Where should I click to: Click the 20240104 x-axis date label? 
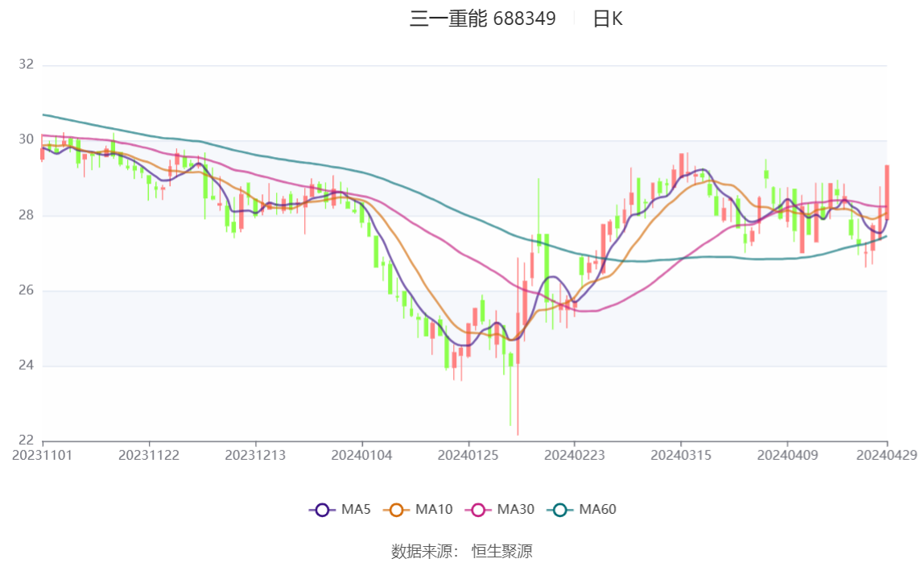pos(362,455)
